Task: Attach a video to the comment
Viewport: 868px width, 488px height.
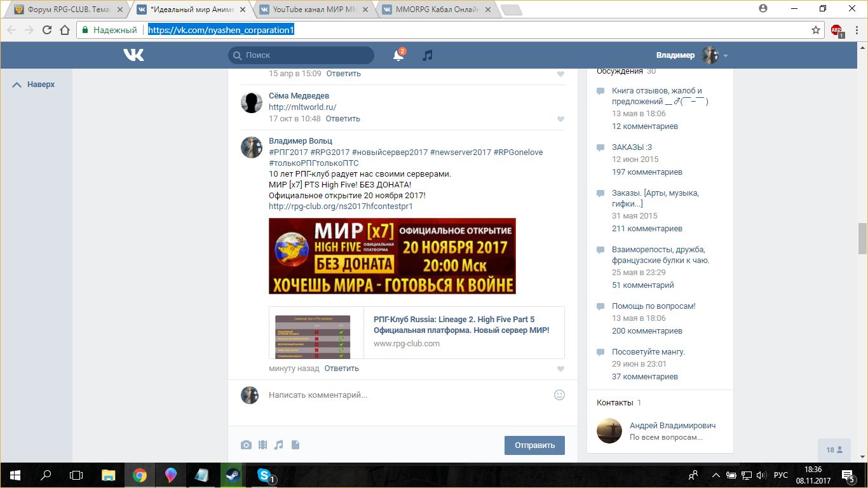Action: [262, 445]
